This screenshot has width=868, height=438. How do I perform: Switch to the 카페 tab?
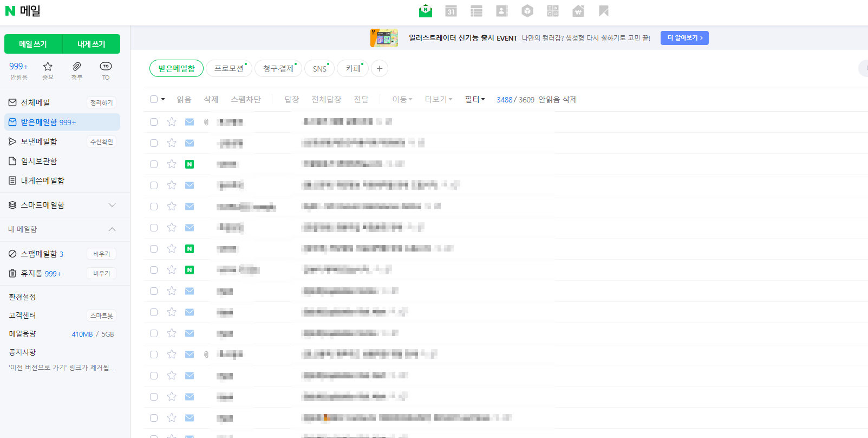click(353, 68)
